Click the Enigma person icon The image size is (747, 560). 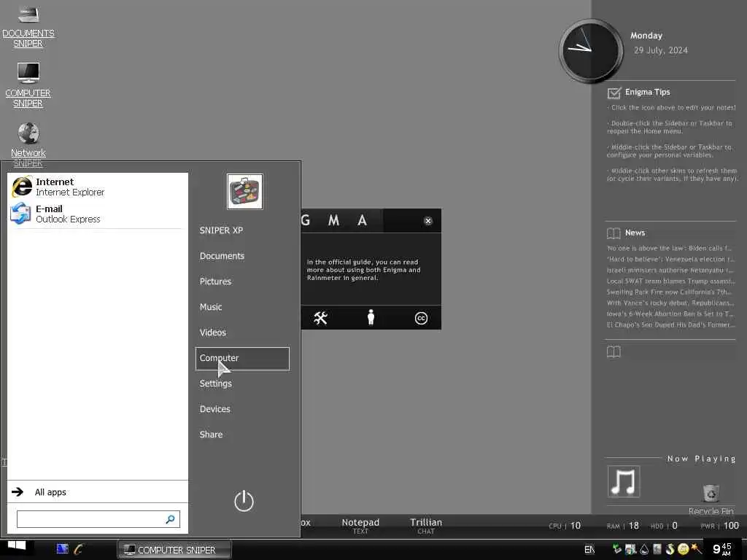pos(371,317)
